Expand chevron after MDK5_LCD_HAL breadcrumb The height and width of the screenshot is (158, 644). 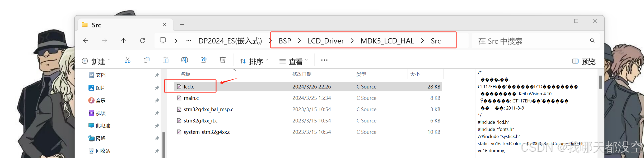(x=422, y=41)
